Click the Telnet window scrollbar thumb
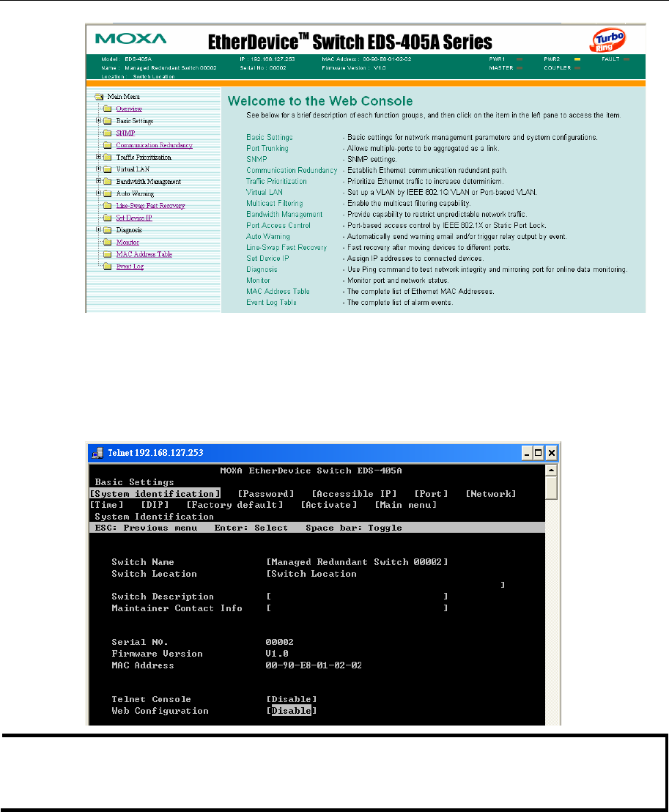The width and height of the screenshot is (669, 812). 552,488
